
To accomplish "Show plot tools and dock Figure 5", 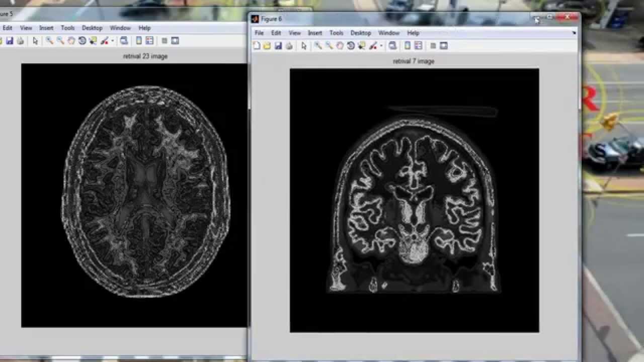I will [x=175, y=41].
